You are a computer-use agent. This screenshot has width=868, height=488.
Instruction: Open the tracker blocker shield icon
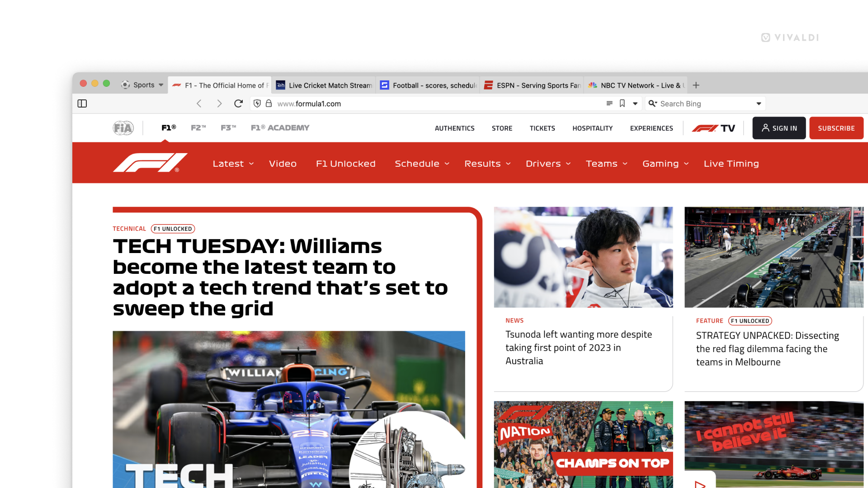[257, 103]
